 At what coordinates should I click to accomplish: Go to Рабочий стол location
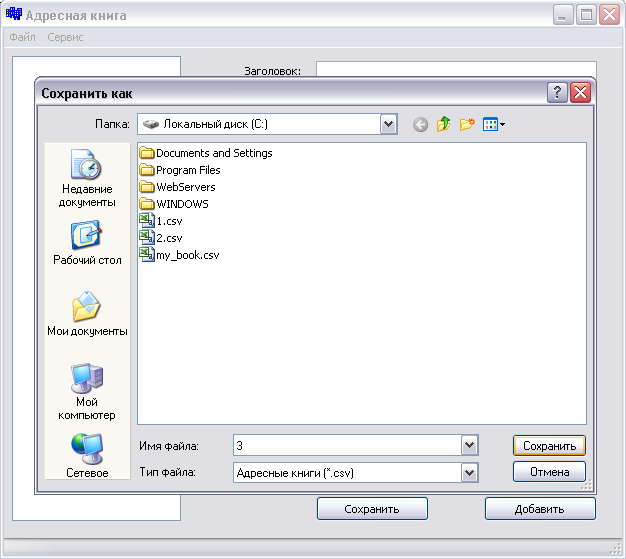[87, 243]
